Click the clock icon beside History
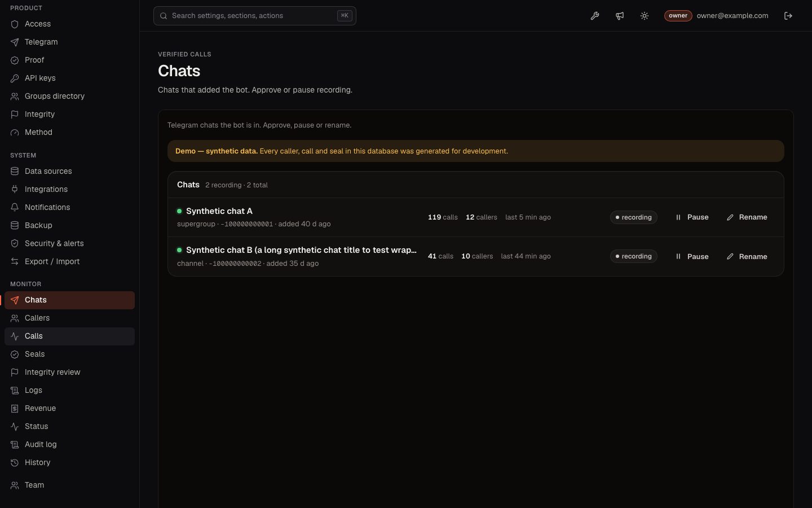 pyautogui.click(x=15, y=463)
